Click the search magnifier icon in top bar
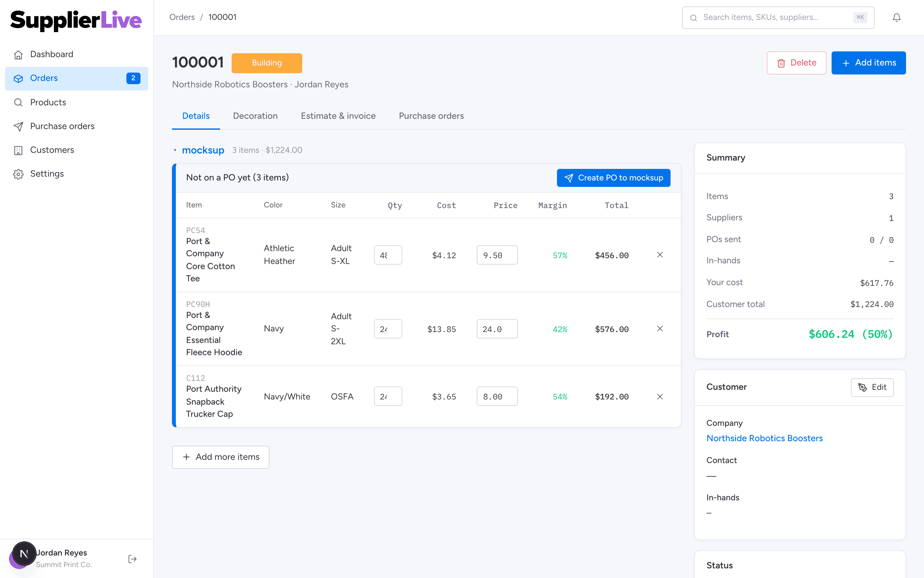This screenshot has height=578, width=924. pos(694,18)
